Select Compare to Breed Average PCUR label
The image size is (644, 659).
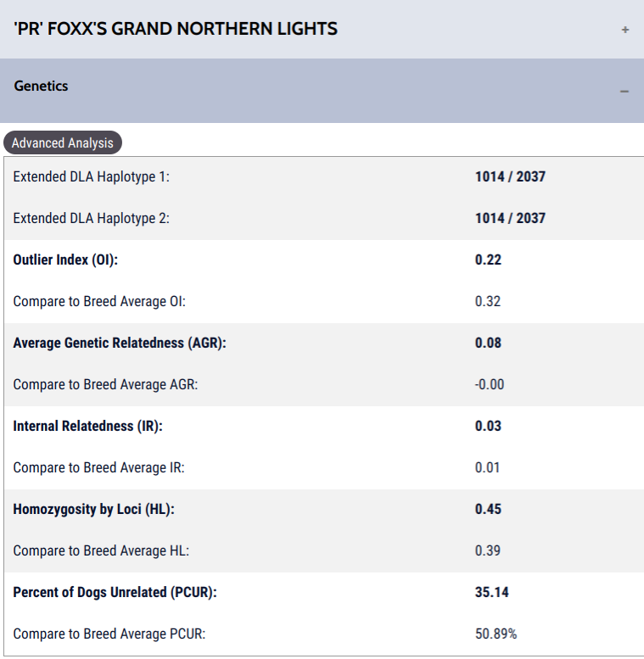pyautogui.click(x=109, y=634)
